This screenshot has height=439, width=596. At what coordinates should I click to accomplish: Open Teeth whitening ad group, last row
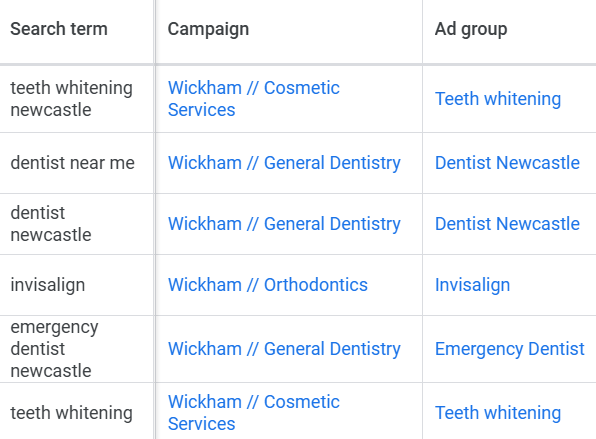498,413
